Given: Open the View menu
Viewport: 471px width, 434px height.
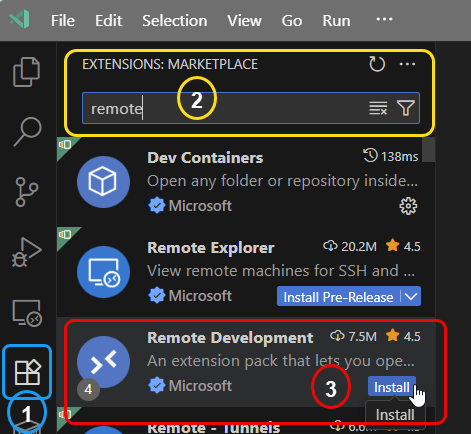Looking at the screenshot, I should pyautogui.click(x=244, y=21).
